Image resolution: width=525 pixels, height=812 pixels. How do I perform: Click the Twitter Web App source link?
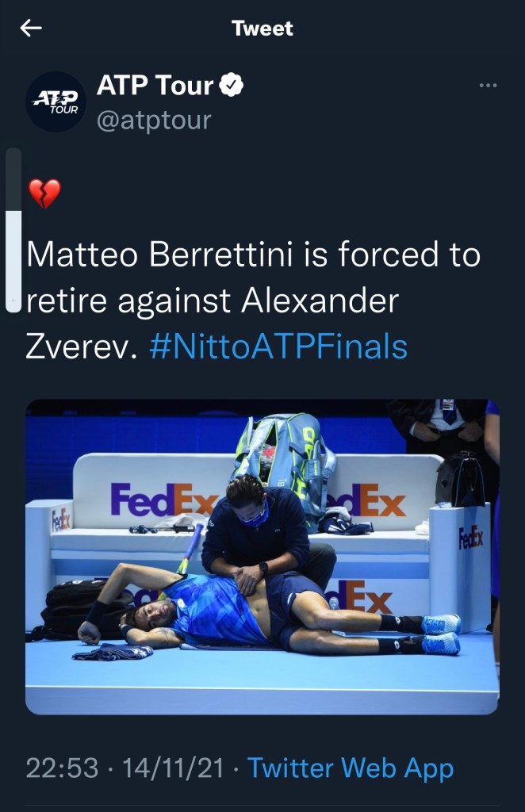(351, 768)
